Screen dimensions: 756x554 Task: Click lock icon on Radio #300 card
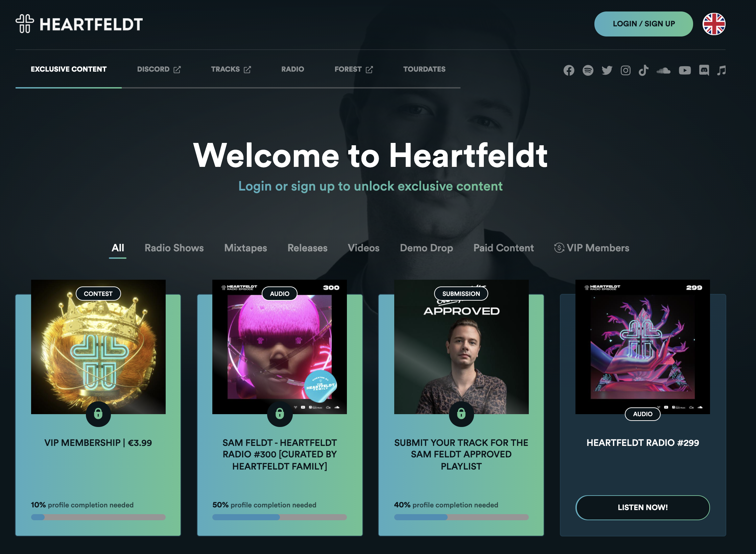click(x=280, y=413)
